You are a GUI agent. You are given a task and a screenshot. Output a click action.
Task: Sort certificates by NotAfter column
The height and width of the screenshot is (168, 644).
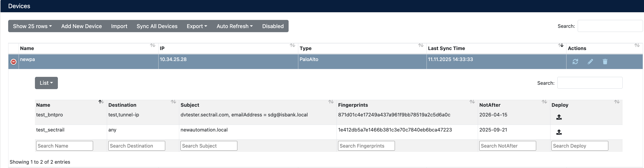(490, 105)
